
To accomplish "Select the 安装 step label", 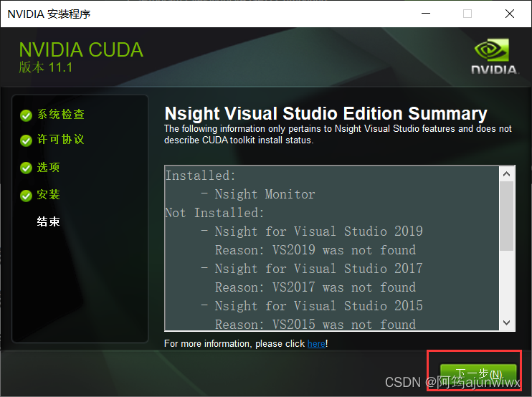I will point(49,195).
